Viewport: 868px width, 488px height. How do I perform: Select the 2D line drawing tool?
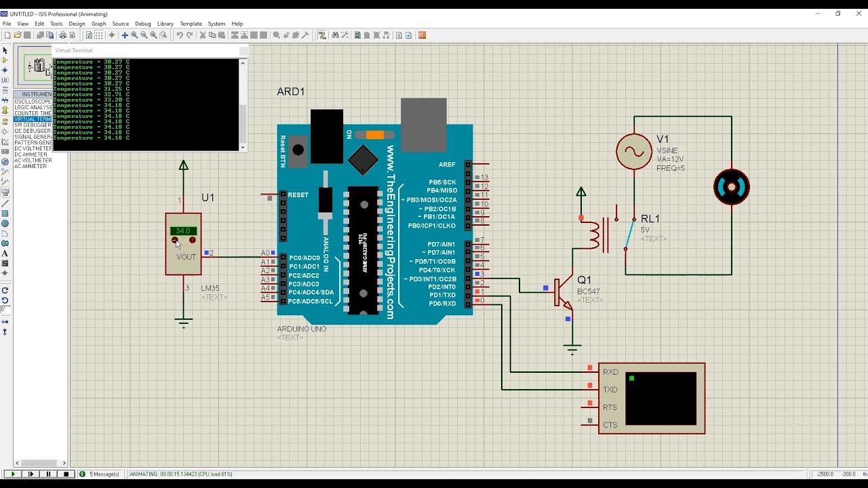(x=5, y=203)
